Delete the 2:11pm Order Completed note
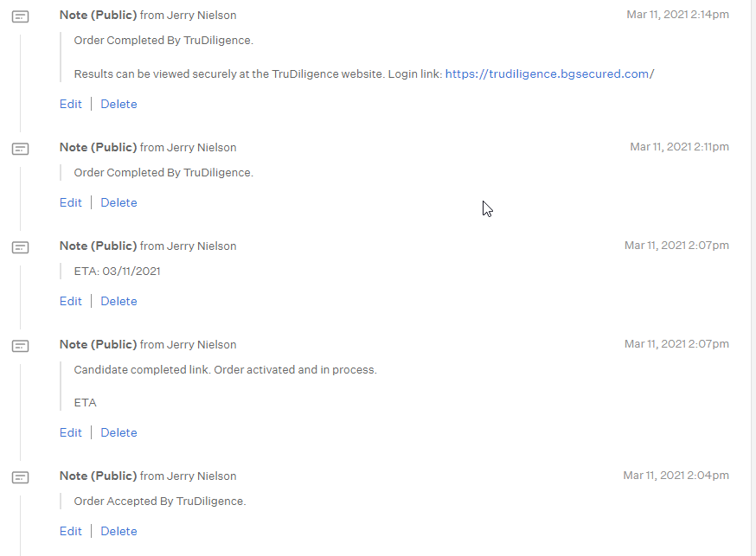 coord(119,203)
